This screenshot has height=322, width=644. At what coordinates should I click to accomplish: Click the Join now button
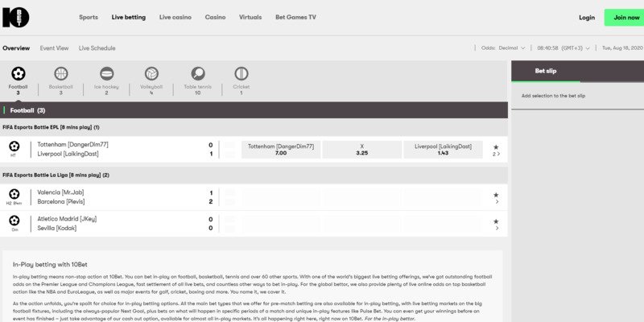(x=625, y=18)
